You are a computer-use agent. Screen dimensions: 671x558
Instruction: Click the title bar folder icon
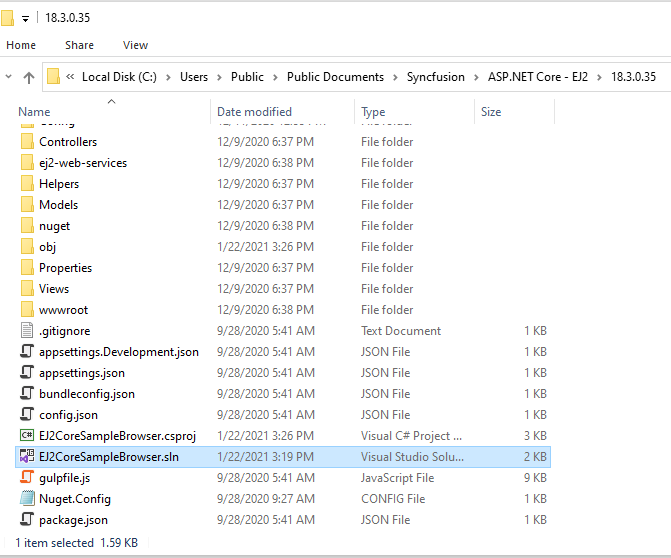pos(8,18)
